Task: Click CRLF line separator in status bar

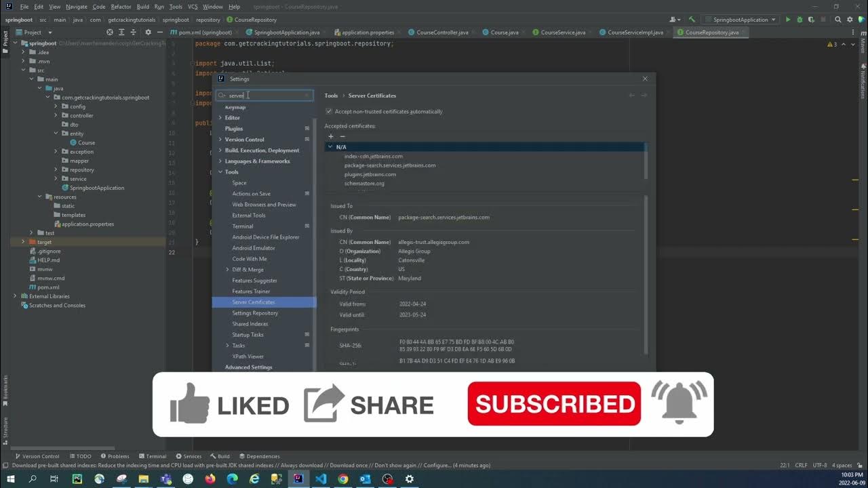Action: click(801, 466)
